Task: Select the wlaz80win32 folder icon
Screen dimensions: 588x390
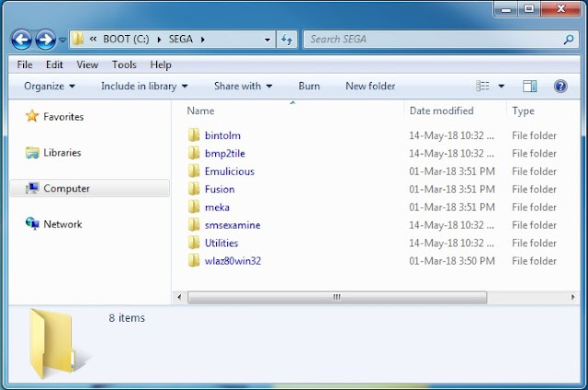Action: (x=194, y=261)
